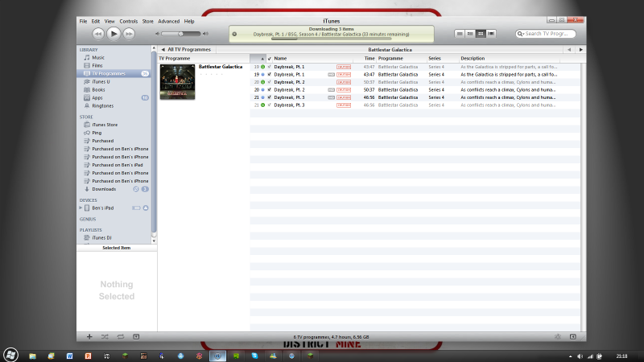Eject Ben's iPad
This screenshot has width=644, height=362.
click(146, 208)
